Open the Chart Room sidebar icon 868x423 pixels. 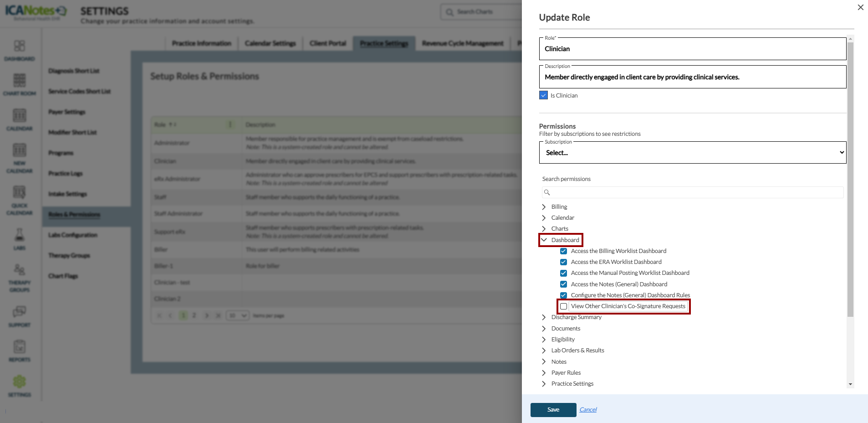coord(19,81)
